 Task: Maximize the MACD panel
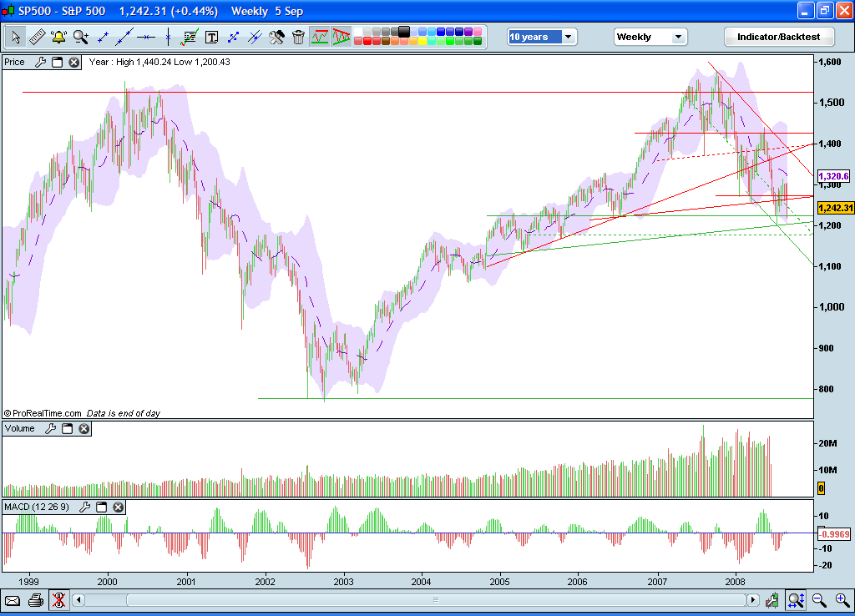[101, 507]
